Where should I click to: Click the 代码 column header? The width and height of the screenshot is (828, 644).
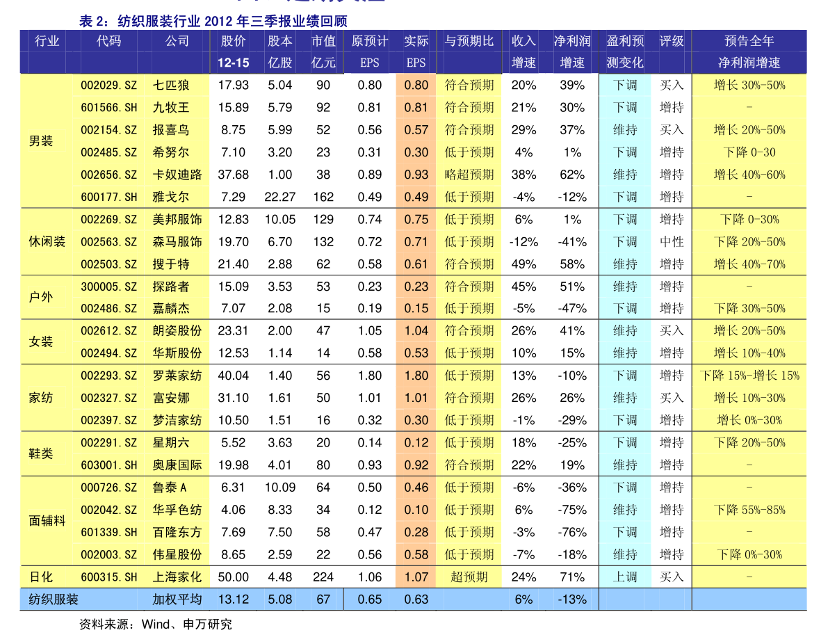click(x=108, y=40)
